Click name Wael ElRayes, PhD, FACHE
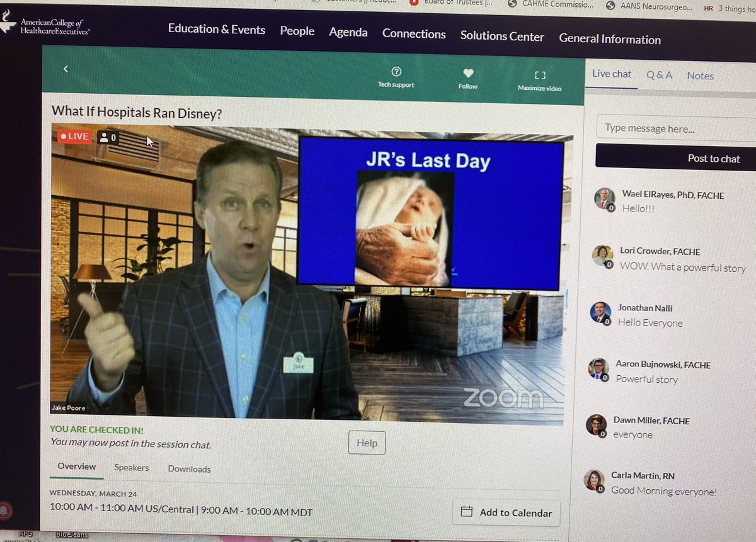 pos(673,195)
